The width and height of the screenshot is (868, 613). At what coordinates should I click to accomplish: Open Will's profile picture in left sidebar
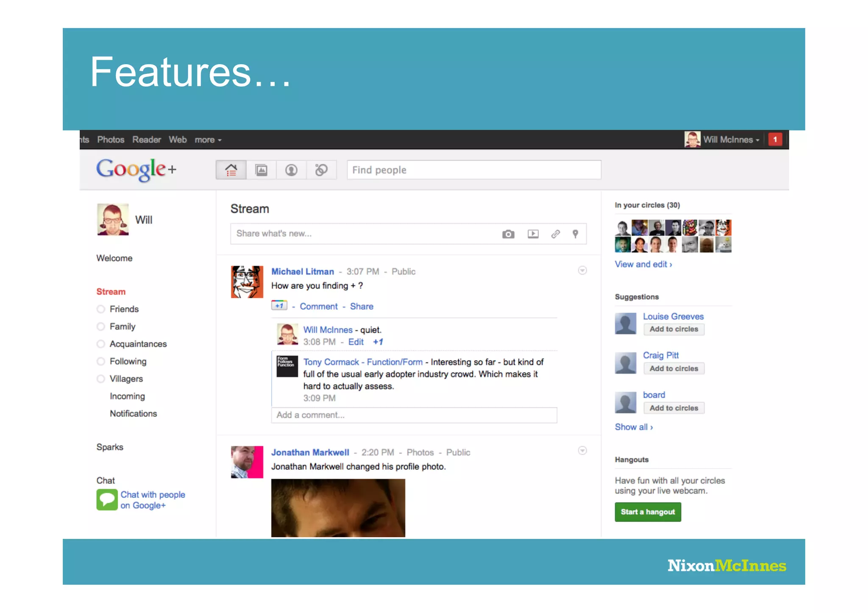[113, 219]
